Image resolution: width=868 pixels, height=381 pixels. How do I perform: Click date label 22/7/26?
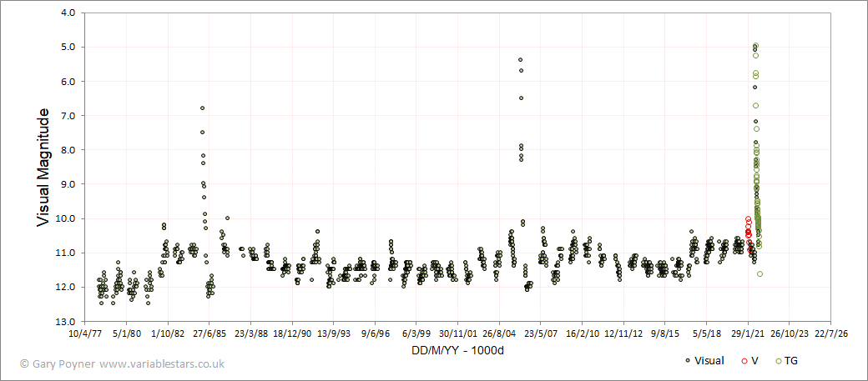click(x=831, y=334)
